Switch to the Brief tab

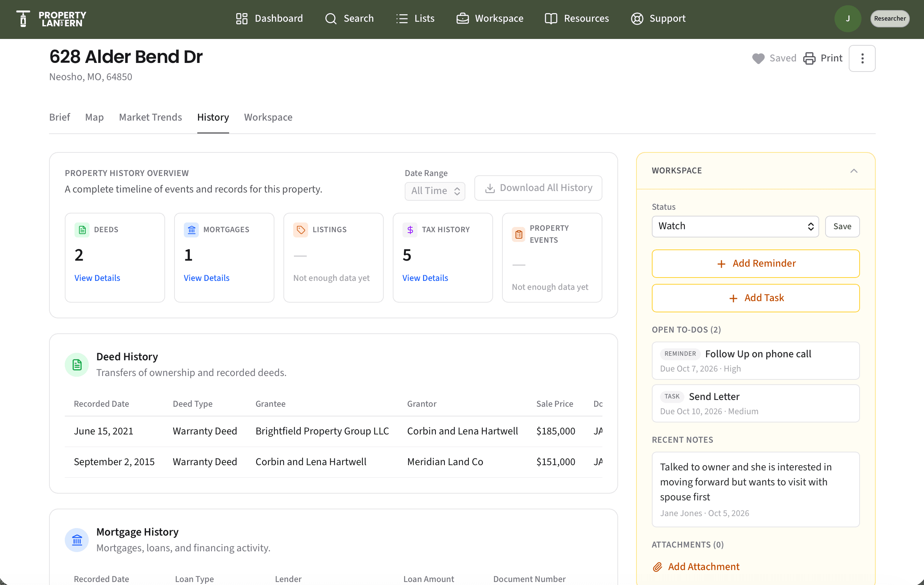coord(60,117)
